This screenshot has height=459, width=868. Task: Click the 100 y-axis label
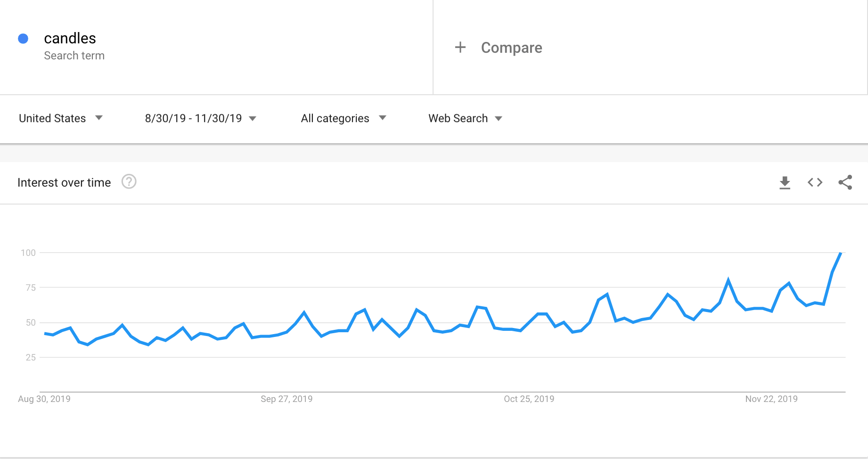coord(28,253)
